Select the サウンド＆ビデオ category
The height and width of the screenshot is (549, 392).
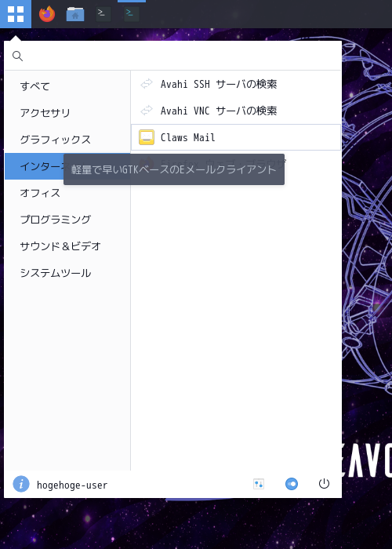tap(67, 246)
